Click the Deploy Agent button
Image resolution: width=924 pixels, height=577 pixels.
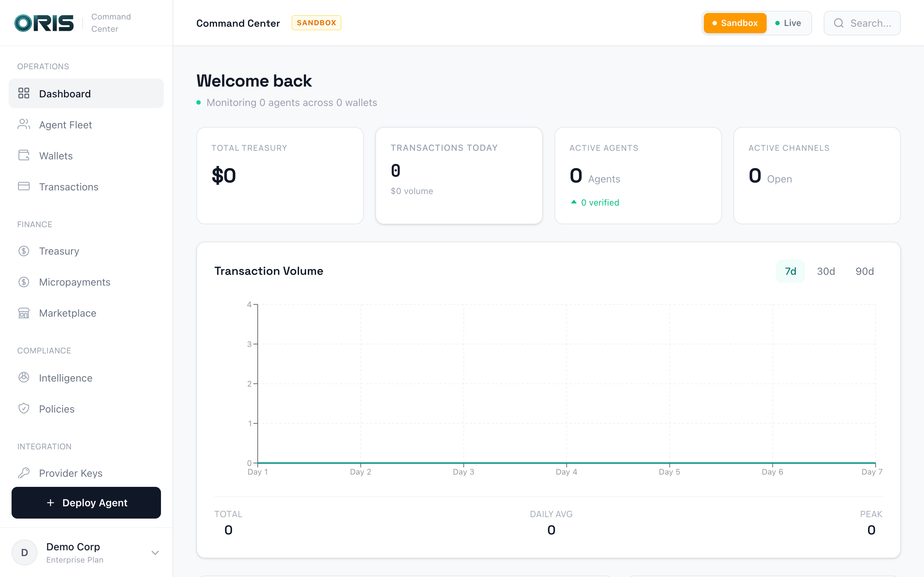(x=86, y=503)
